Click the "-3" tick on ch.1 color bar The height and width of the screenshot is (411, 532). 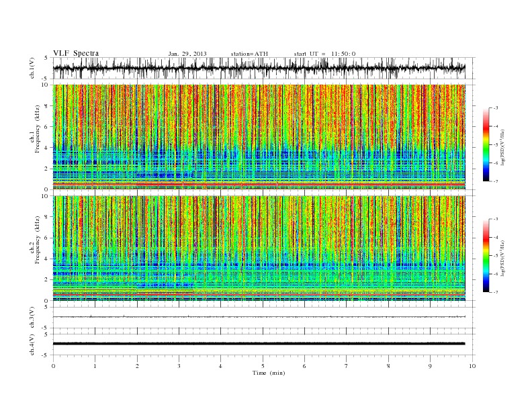click(x=496, y=108)
